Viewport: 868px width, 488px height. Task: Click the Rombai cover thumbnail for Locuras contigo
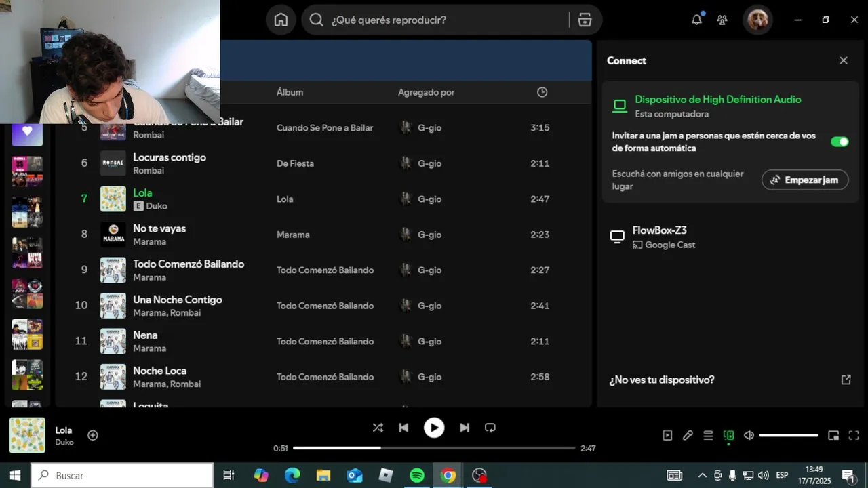pos(113,163)
